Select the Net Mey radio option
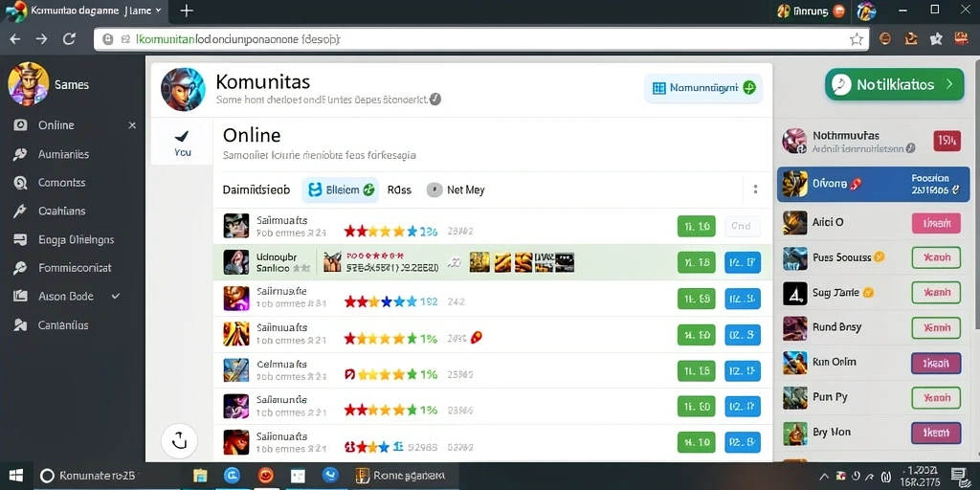Viewport: 980px width, 490px height. [434, 190]
